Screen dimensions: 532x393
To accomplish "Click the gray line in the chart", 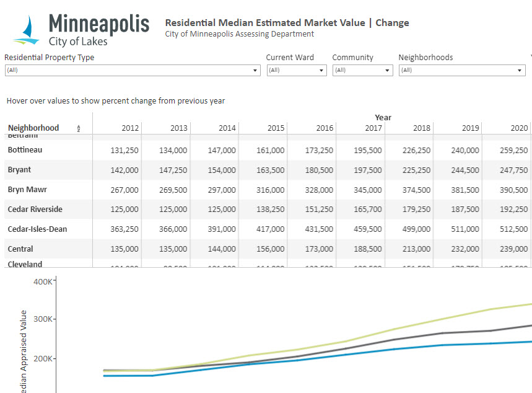I will point(393,339).
